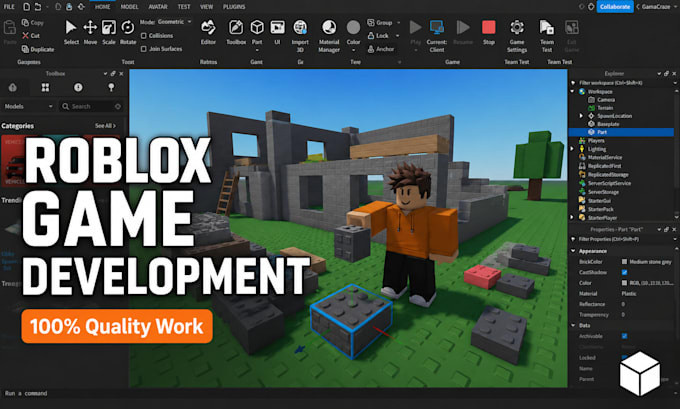Collapse the Appearance properties section
Viewport: 680px width, 409px height.
click(573, 251)
